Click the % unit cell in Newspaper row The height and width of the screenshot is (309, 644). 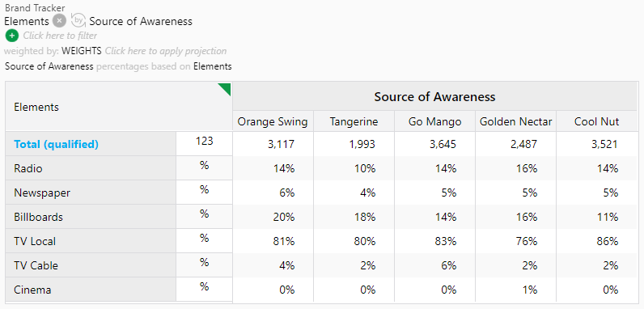point(204,193)
